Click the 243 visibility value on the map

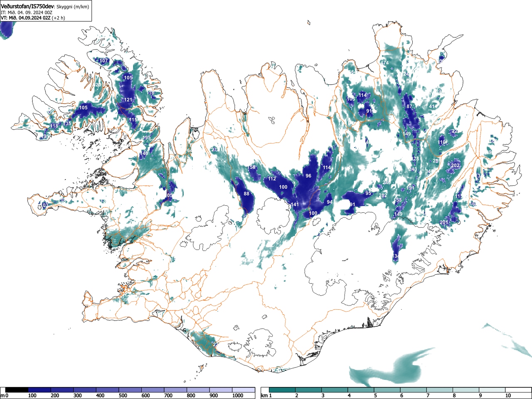click(413, 170)
